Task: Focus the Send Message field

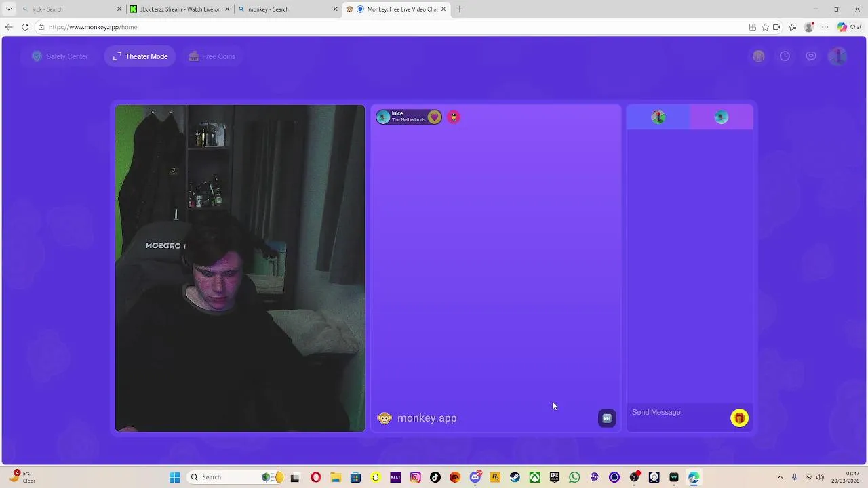Action: click(678, 412)
